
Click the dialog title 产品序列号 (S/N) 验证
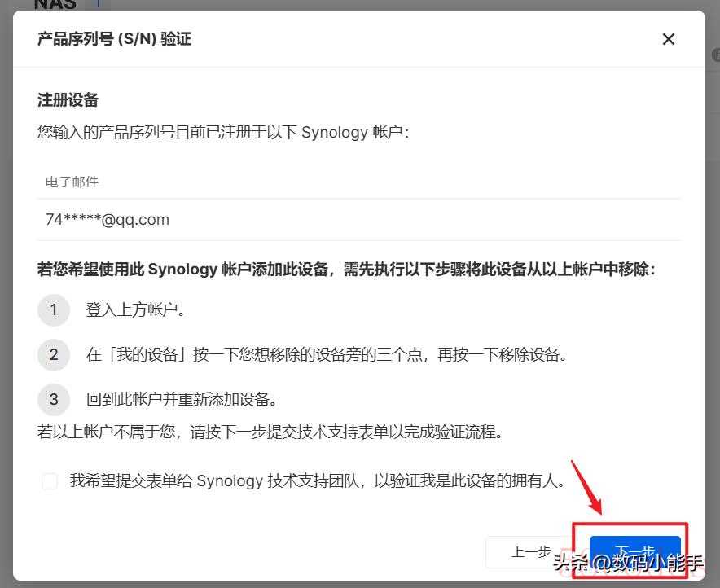coord(114,39)
